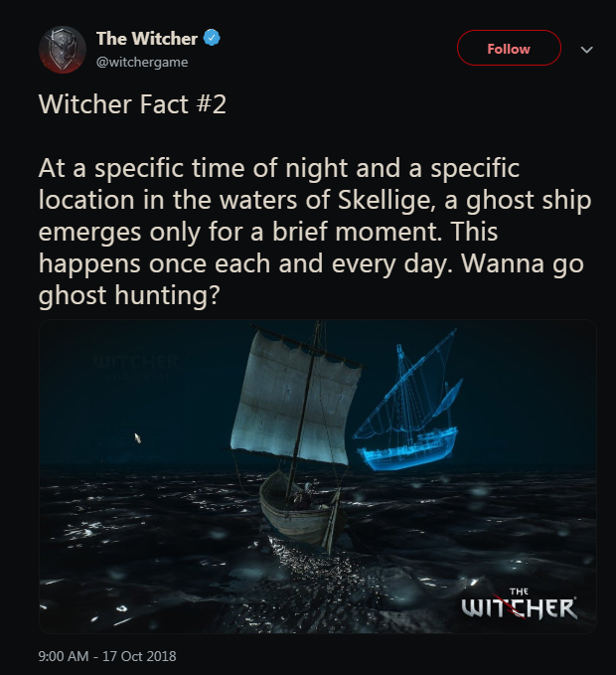The image size is (616, 675).
Task: Follow The Witcher account
Action: point(509,48)
